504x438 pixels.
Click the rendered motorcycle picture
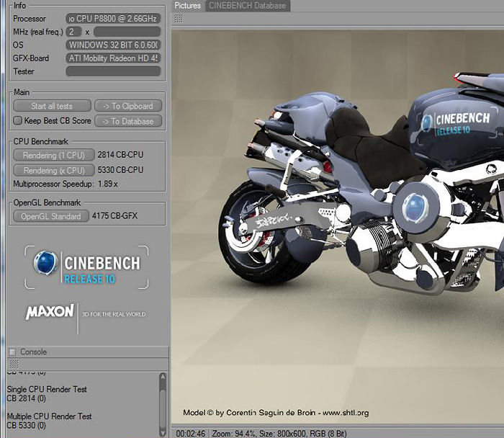[x=338, y=227]
